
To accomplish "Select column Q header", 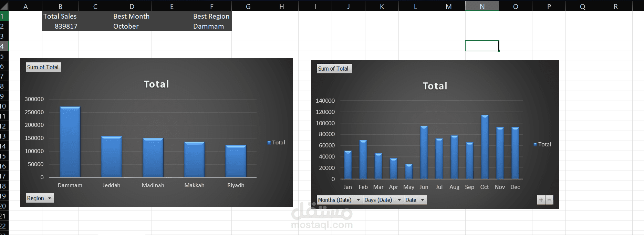I will (582, 6).
